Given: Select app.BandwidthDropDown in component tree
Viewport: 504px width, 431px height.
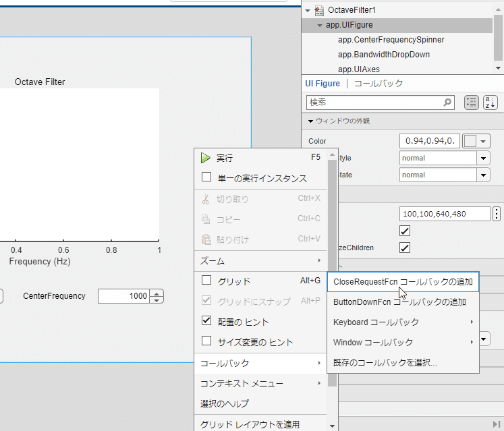Looking at the screenshot, I should click(x=384, y=55).
